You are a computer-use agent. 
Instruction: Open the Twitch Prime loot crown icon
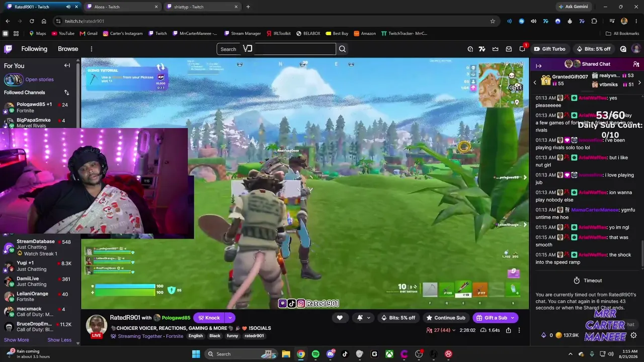496,49
